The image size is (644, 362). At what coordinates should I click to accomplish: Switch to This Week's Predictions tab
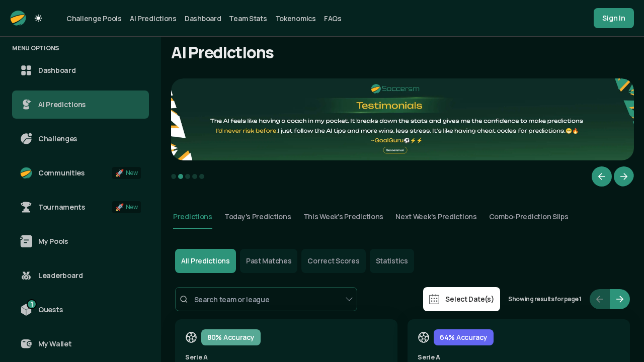[343, 217]
